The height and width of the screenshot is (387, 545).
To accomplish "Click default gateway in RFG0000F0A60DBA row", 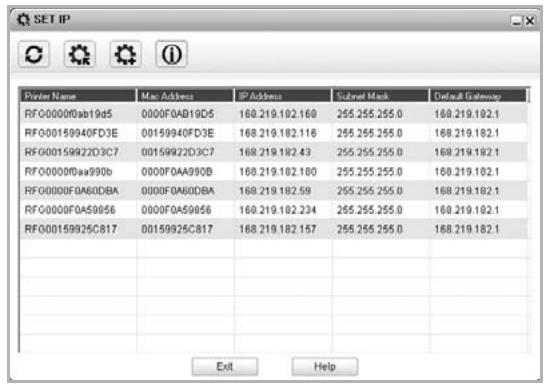I will pyautogui.click(x=467, y=191).
